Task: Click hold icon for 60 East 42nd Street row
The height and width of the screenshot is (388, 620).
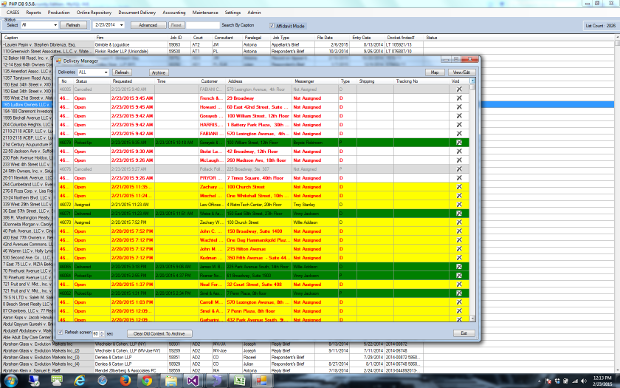Action: [459, 107]
